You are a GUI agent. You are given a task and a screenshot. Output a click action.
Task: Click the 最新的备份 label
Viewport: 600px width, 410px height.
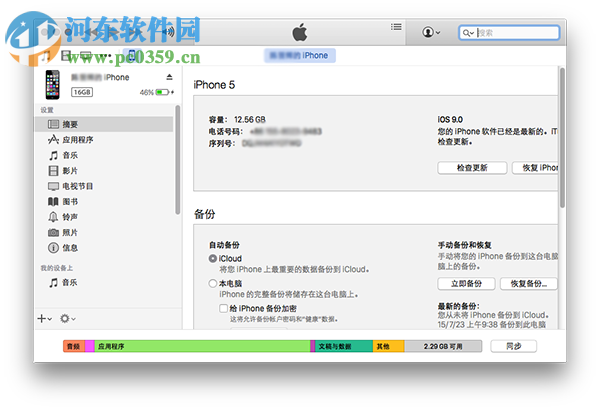click(458, 306)
